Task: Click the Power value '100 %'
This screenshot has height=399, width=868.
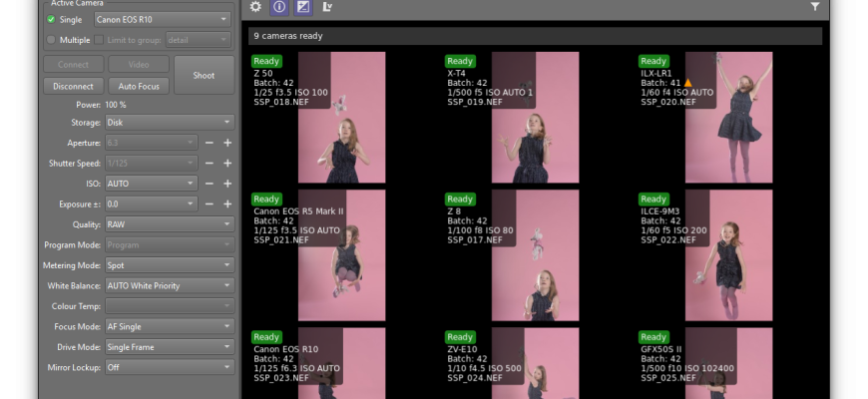Action: [x=116, y=105]
